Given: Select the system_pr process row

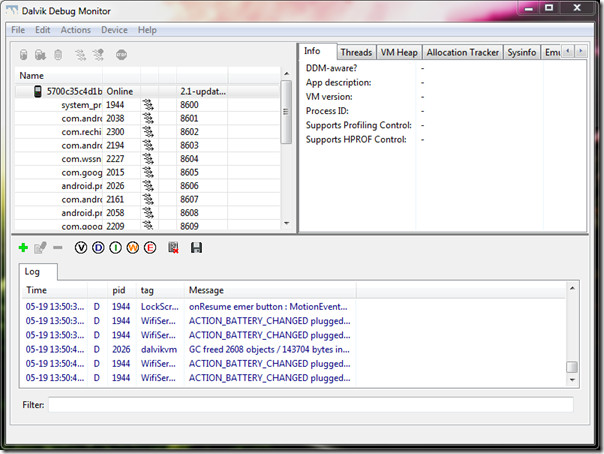Looking at the screenshot, I should [x=147, y=105].
